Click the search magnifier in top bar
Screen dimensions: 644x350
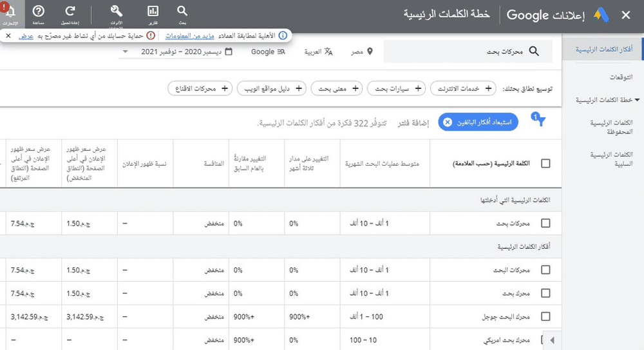click(x=182, y=11)
